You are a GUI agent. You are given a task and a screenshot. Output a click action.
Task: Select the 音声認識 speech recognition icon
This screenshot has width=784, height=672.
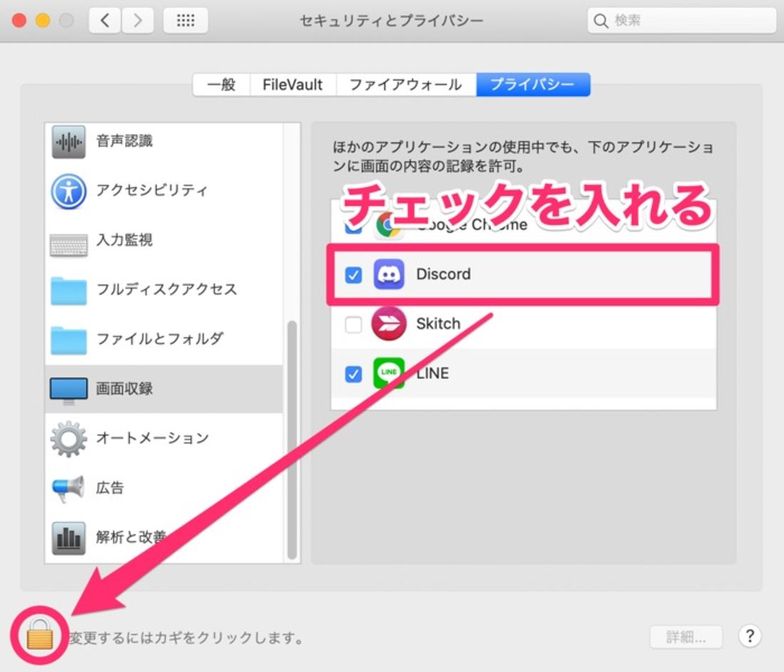(x=68, y=142)
